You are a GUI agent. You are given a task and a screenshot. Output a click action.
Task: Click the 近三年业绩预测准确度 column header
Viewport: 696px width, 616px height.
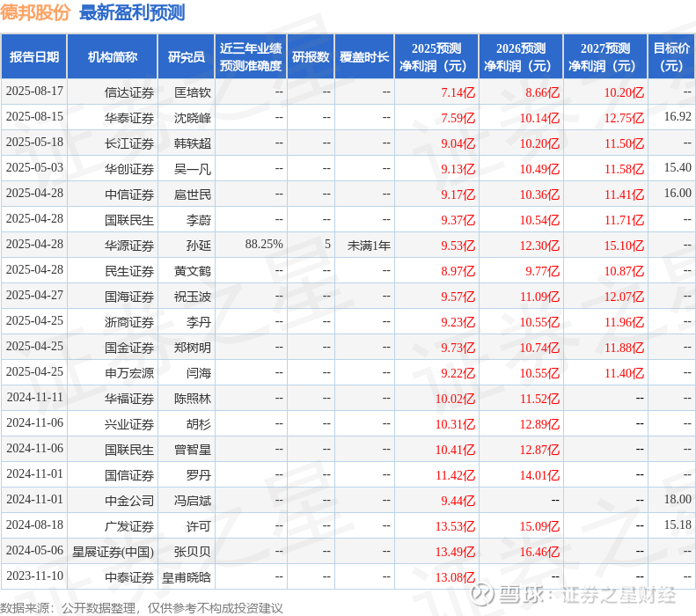point(251,57)
